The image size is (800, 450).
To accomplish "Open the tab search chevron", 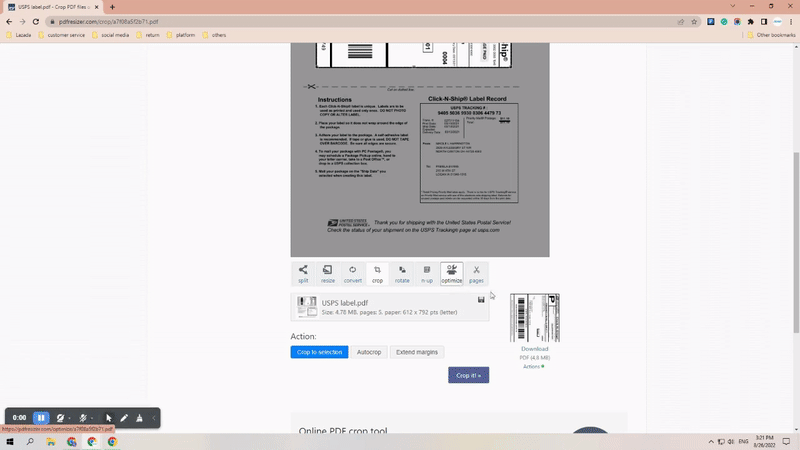I will tap(733, 6).
